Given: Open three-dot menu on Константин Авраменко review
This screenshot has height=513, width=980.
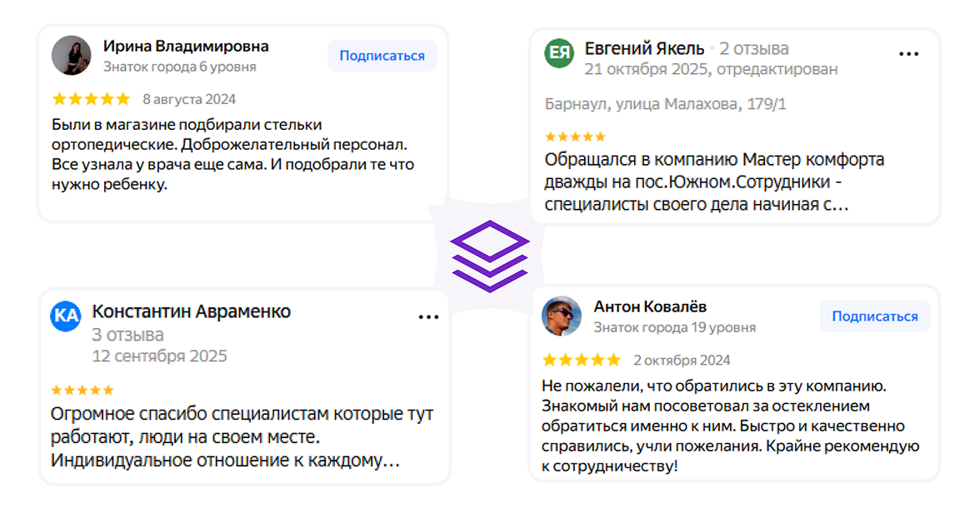Looking at the screenshot, I should click(428, 317).
